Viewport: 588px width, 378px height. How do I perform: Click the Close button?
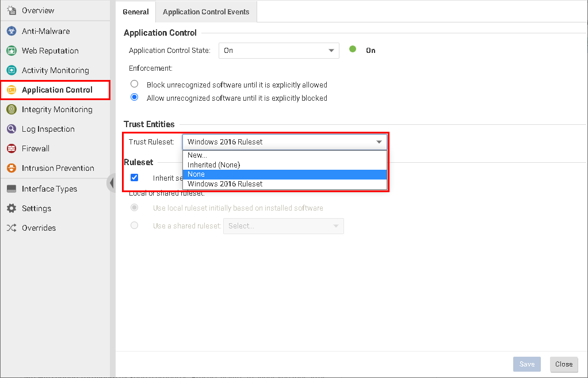[x=563, y=364]
